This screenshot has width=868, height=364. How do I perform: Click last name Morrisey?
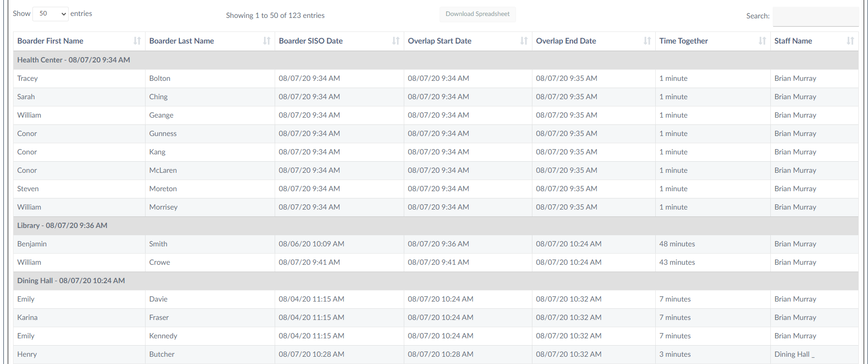pyautogui.click(x=163, y=207)
